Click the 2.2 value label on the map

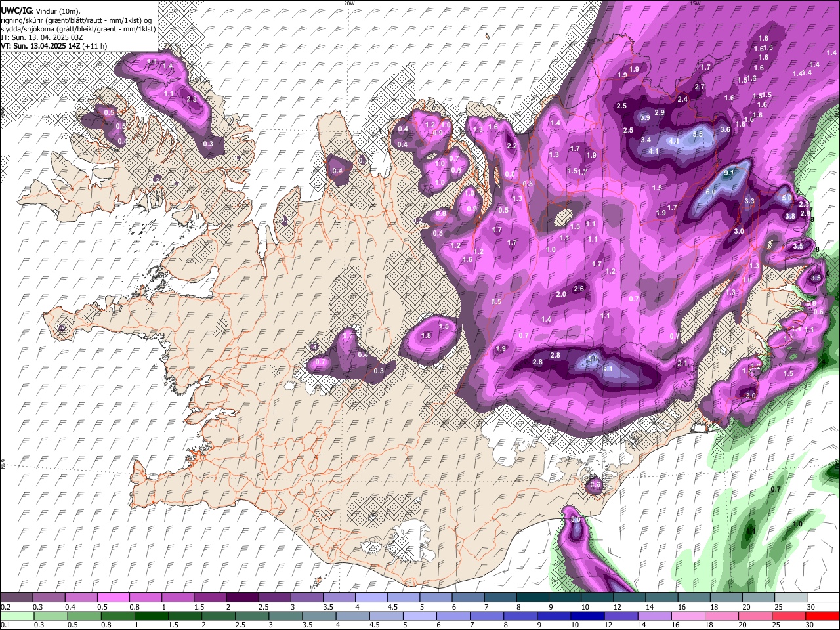pyautogui.click(x=512, y=146)
